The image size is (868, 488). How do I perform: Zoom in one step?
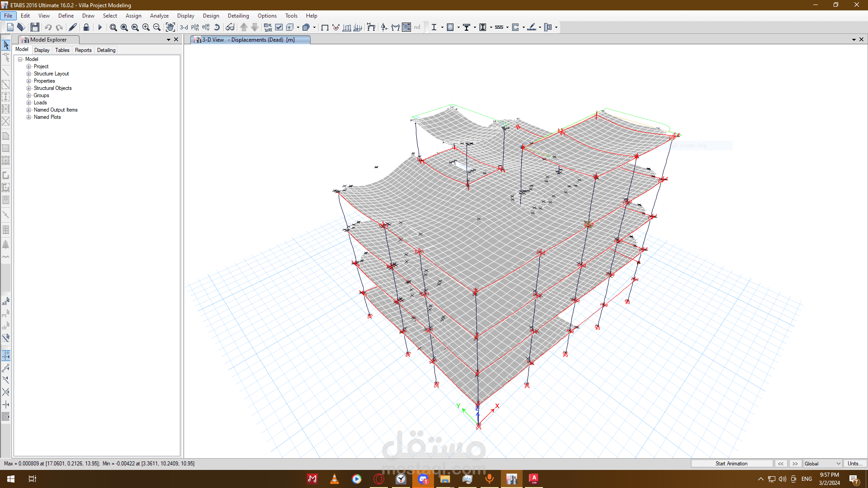tap(146, 27)
